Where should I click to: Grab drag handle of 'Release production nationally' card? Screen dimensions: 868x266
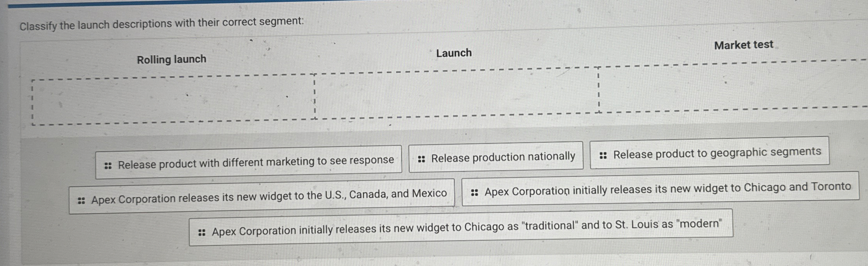[421, 159]
